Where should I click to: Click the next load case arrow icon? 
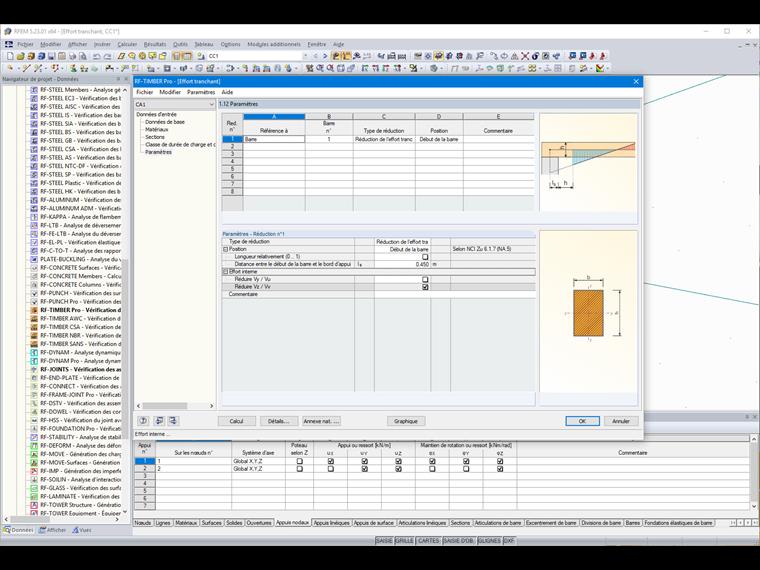pyautogui.click(x=325, y=56)
